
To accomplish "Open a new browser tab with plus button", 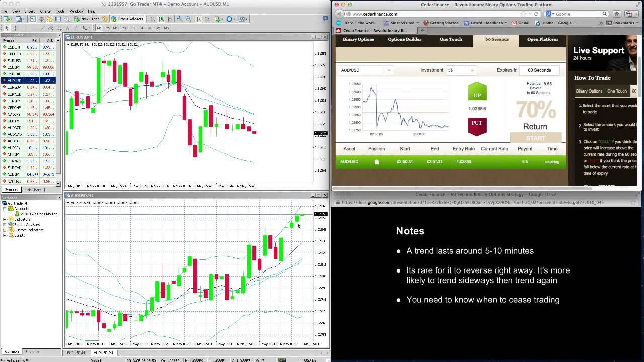I will point(422,30).
